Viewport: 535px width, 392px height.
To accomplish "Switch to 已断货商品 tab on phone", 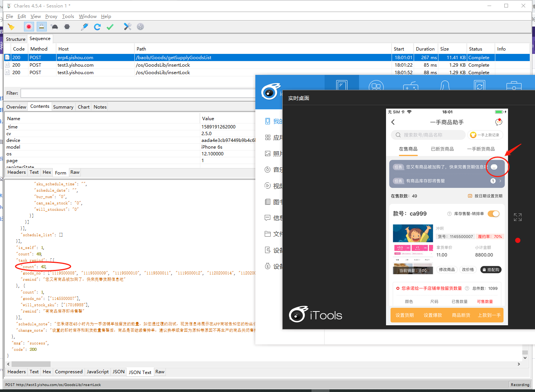I will 442,149.
